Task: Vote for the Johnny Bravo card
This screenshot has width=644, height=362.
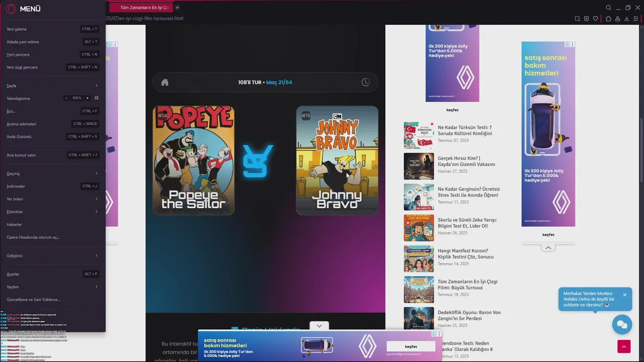Action: (x=337, y=160)
